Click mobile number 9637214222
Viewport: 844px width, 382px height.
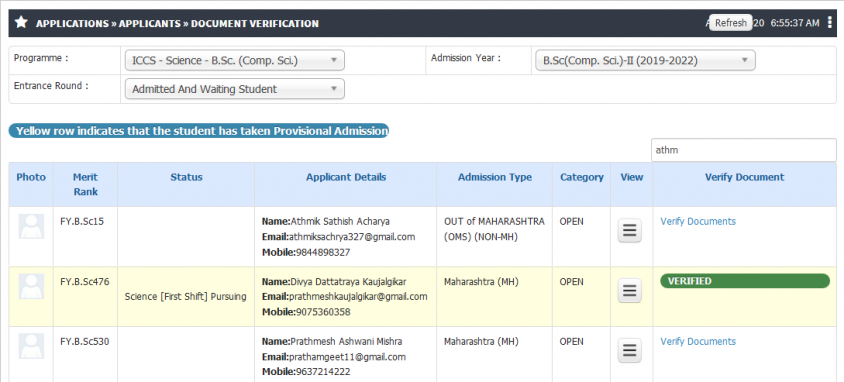(323, 372)
